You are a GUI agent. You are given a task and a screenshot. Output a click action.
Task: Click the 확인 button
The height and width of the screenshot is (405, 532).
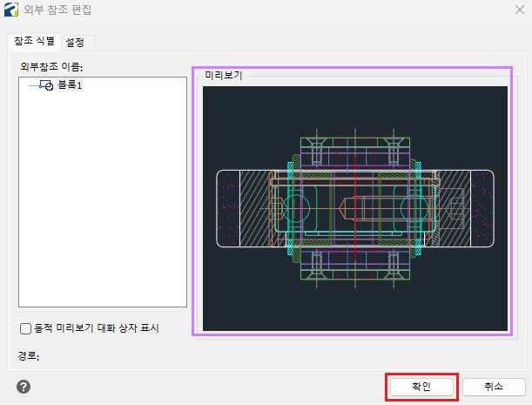(421, 387)
